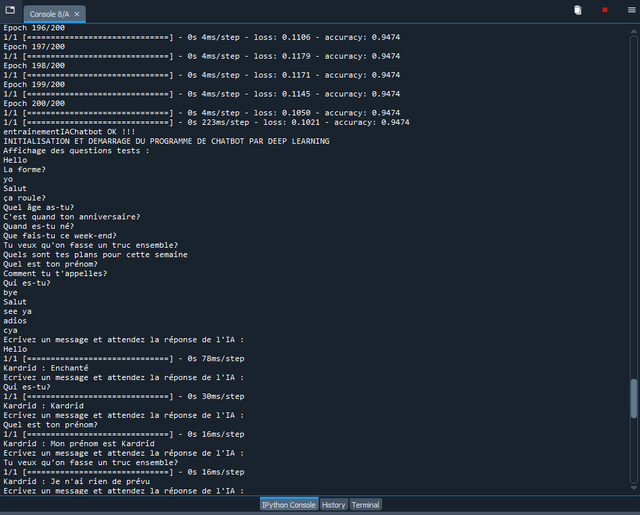This screenshot has height=515, width=640.
Task: Click the 'Epoch 196/200' line
Action: 34,28
